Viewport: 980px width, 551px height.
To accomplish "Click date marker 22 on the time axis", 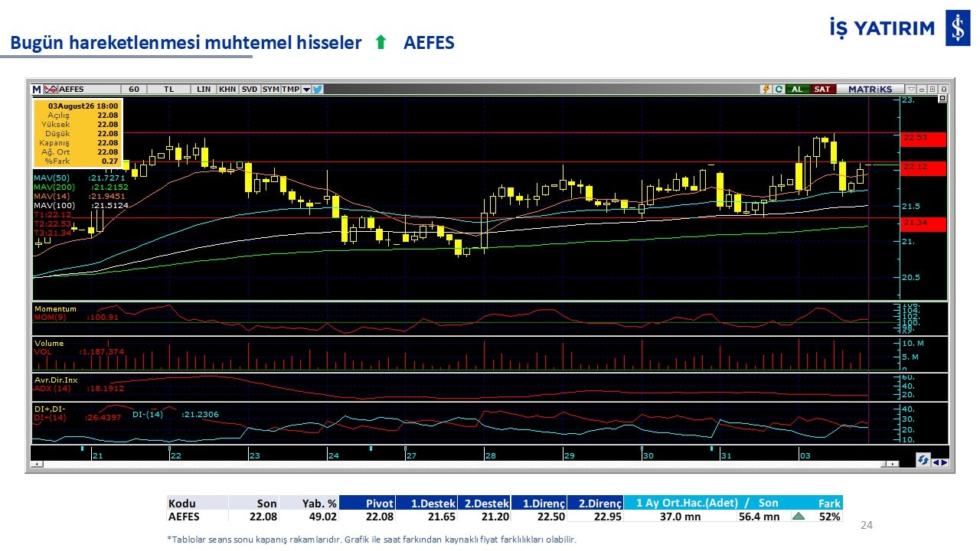I will tap(175, 455).
